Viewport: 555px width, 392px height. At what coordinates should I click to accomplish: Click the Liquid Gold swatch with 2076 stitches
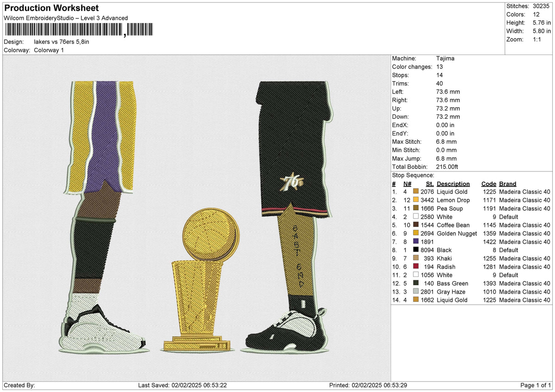[x=416, y=192]
